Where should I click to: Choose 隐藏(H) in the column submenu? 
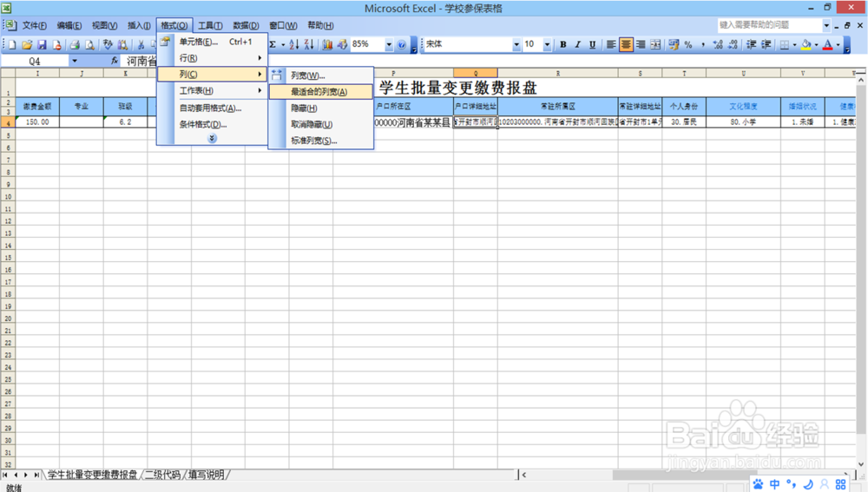[321, 108]
